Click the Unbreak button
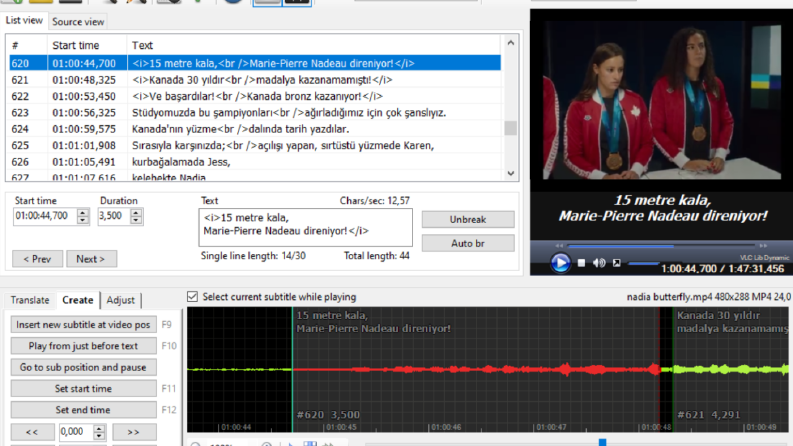The image size is (793, 446). [468, 219]
